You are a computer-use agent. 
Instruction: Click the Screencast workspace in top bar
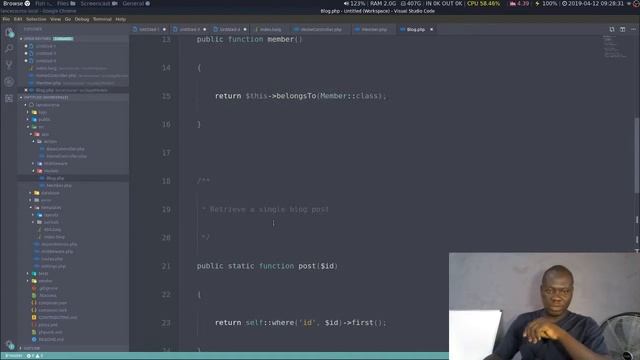(99, 4)
